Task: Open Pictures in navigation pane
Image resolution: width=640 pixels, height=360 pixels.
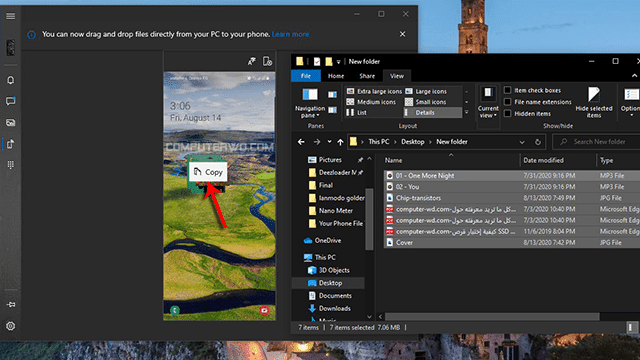Action: (330, 160)
